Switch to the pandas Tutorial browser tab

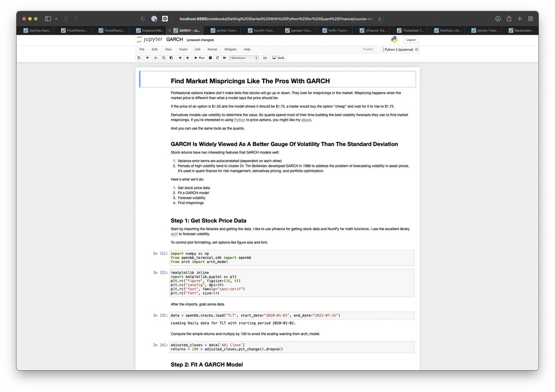click(297, 31)
